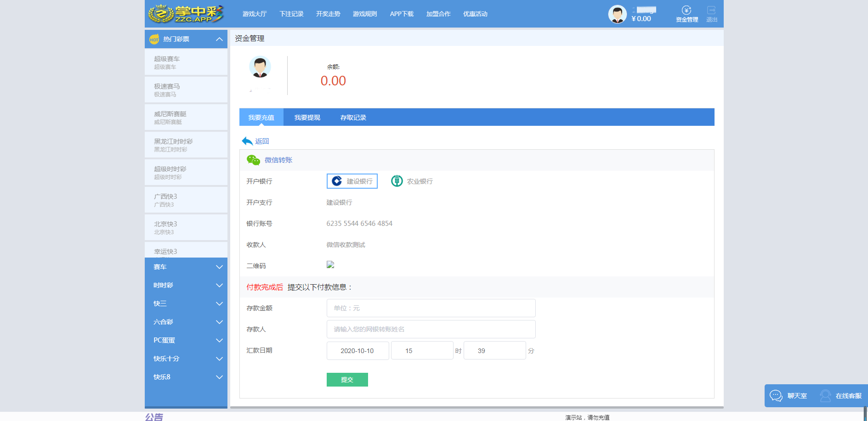Click the 农业银行 logo icon
868x421 pixels.
[x=397, y=181]
